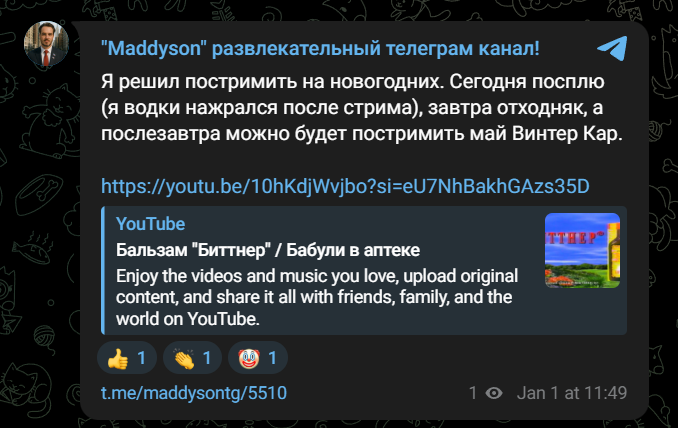Click the blue bar of link preview
The width and height of the screenshot is (678, 428).
pos(103,270)
